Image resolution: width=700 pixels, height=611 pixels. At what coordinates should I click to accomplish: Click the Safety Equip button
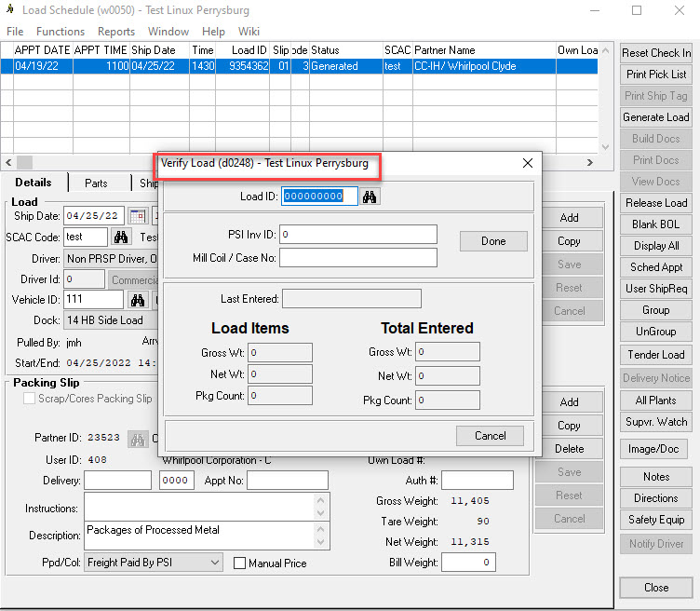tap(656, 520)
